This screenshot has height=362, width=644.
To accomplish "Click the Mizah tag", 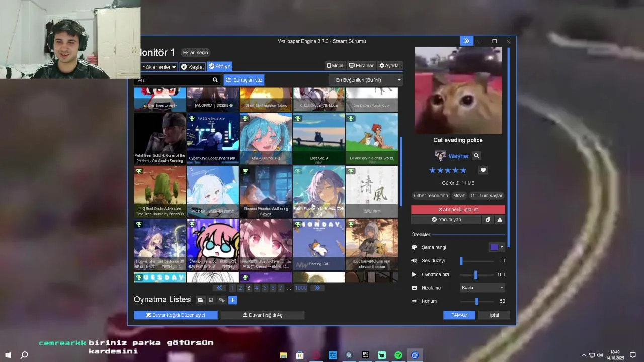I will (459, 196).
